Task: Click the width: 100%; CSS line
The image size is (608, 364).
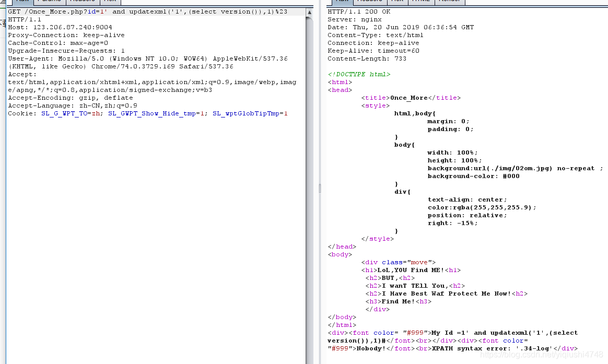Action: click(452, 152)
